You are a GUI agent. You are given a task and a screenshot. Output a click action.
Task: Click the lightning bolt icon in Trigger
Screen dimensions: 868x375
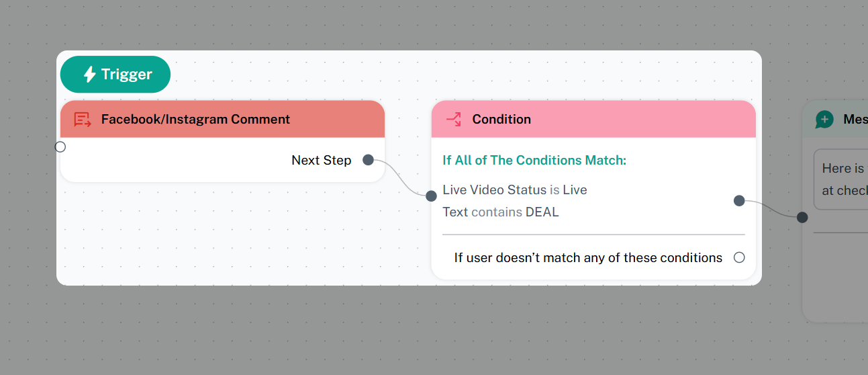(89, 74)
